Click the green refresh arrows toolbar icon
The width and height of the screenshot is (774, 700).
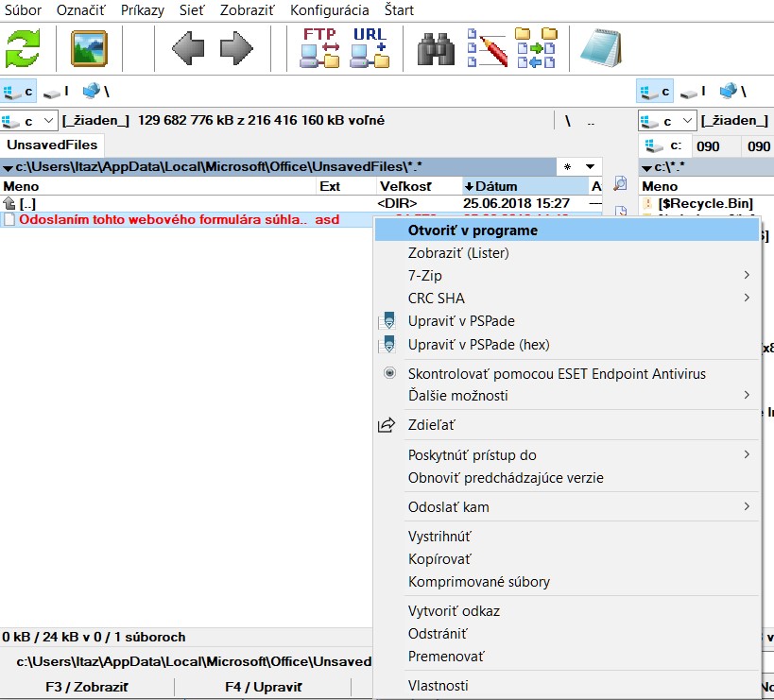[x=25, y=48]
